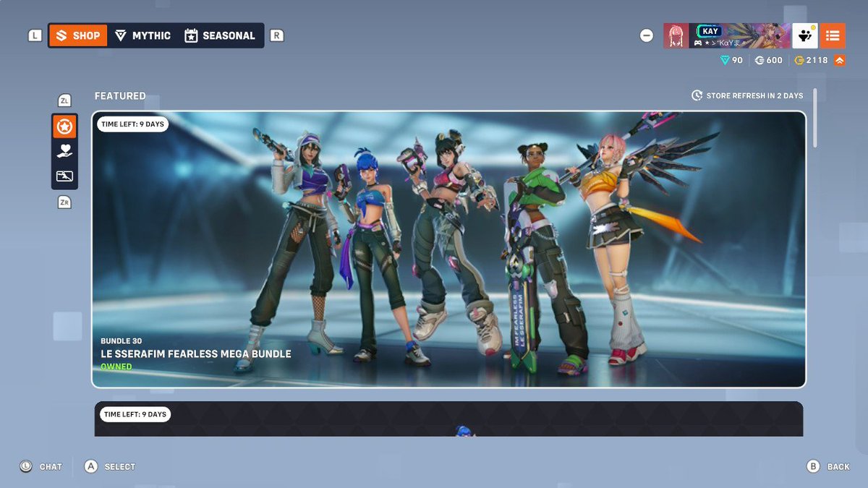Expand the orange double-chevron currency button
The height and width of the screenshot is (488, 868).
coord(839,61)
